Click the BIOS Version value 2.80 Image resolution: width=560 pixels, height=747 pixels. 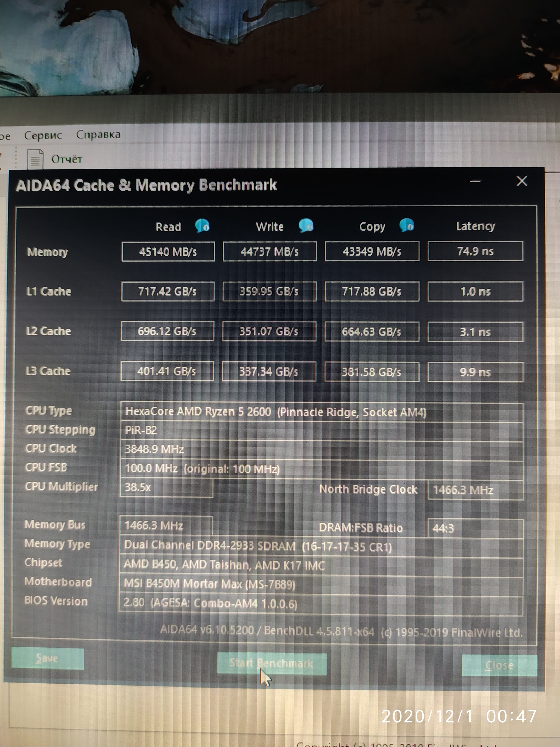[321, 604]
